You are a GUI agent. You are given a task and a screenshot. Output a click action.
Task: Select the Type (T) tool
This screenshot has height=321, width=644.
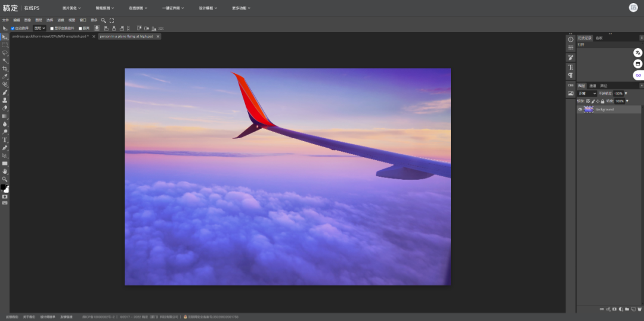coord(5,139)
